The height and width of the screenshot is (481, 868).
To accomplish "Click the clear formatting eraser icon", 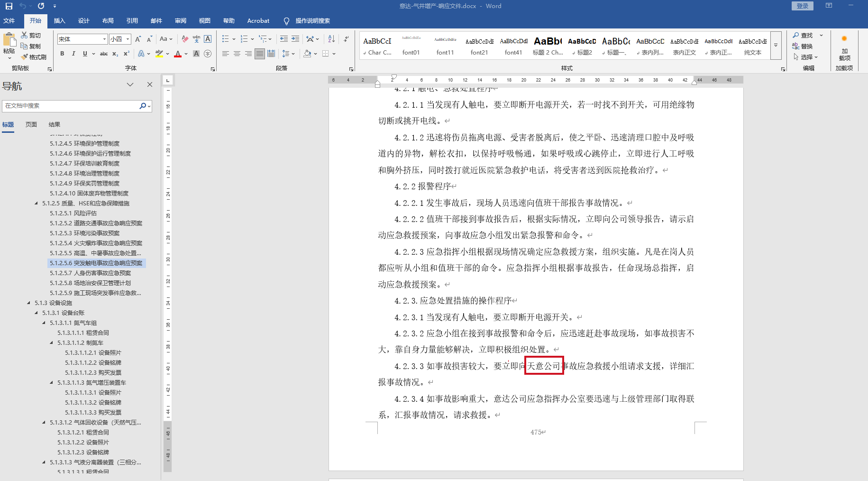I will click(x=185, y=39).
